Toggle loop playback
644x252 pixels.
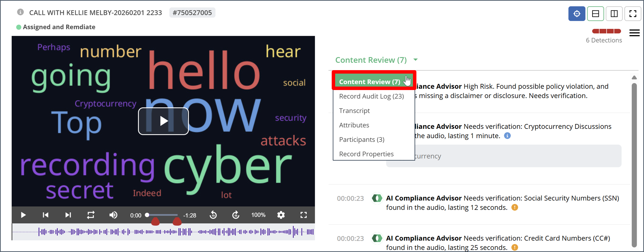90,215
